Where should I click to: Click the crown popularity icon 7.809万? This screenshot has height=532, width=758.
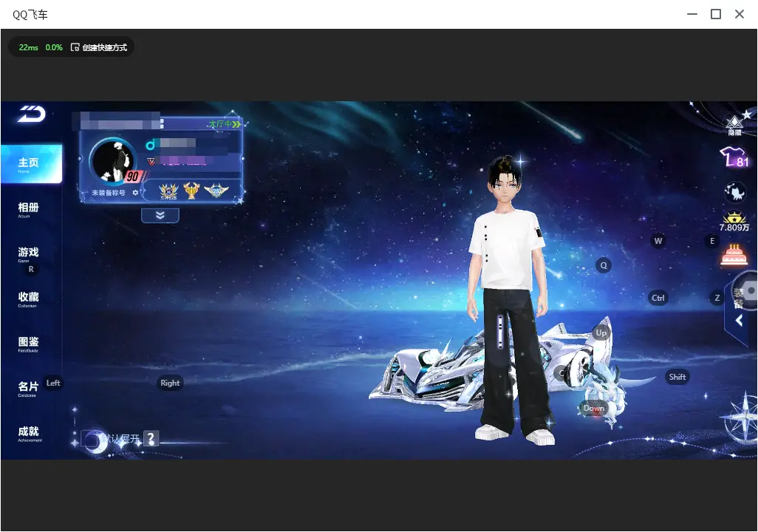734,222
